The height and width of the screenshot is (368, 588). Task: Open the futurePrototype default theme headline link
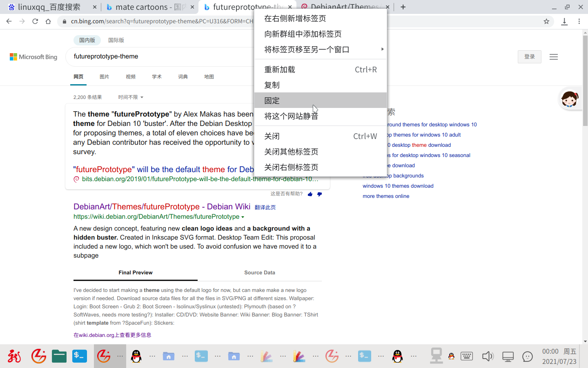[x=164, y=169]
